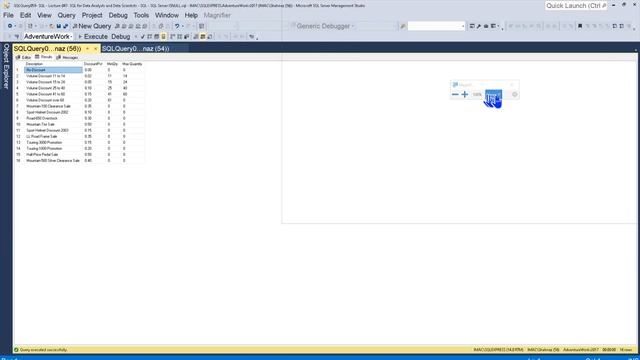Select the LL Road Frame Sale cell
This screenshot has height=360, width=640.
coord(53,136)
